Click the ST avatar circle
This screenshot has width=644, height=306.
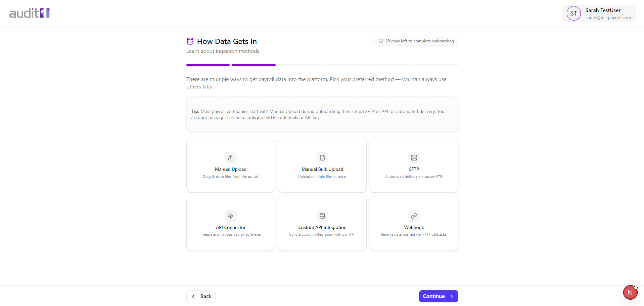point(574,13)
